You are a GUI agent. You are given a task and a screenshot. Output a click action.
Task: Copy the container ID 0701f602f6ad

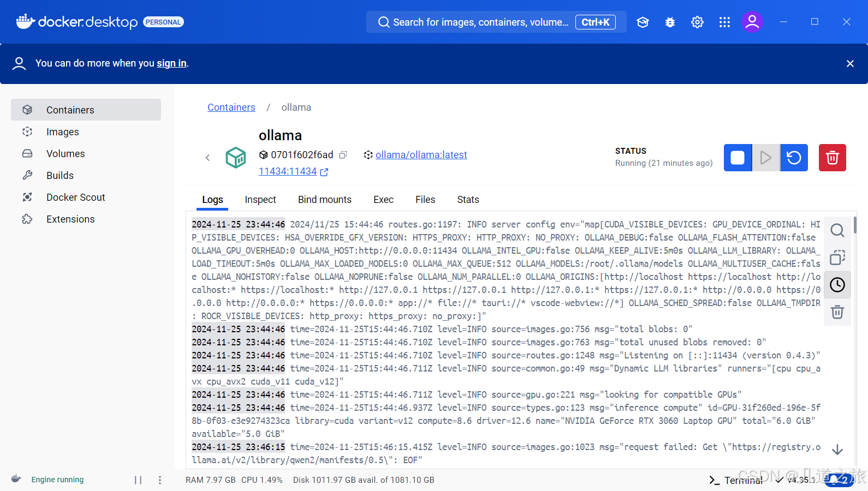[x=343, y=155]
